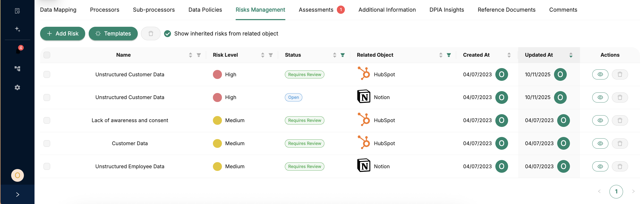The image size is (644, 204).
Task: Check the select-all header checkbox
Action: point(47,55)
